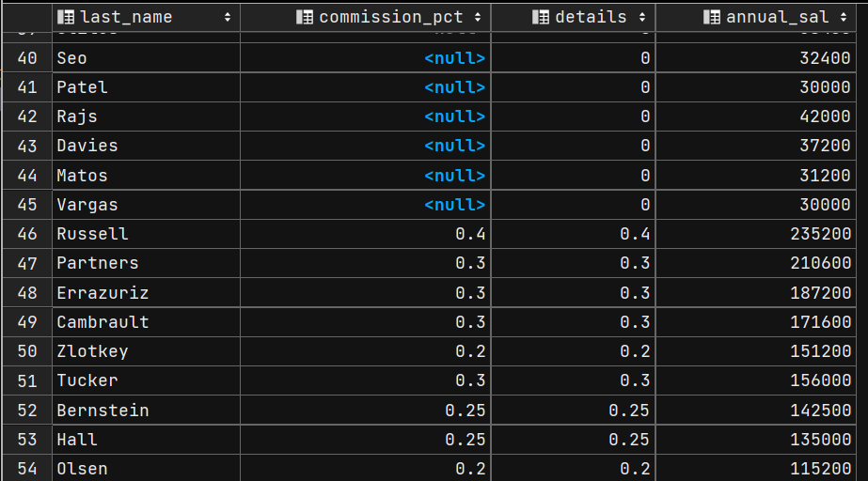Image resolution: width=868 pixels, height=481 pixels.
Task: Click the cell 'Patel'
Action: [x=146, y=87]
